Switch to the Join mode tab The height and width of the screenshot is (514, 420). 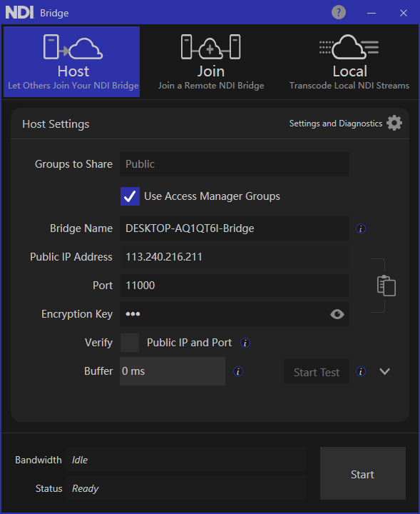[211, 62]
